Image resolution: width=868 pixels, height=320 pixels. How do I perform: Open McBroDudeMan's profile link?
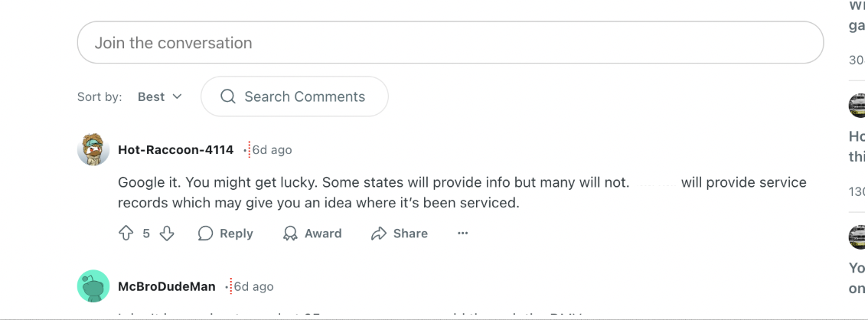tap(166, 287)
